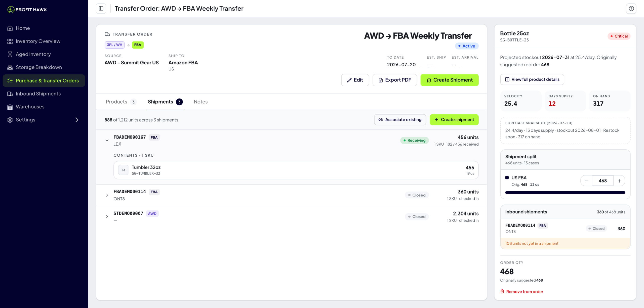The height and width of the screenshot is (308, 644).
Task: Toggle the sidebar panel icon
Action: [x=101, y=9]
